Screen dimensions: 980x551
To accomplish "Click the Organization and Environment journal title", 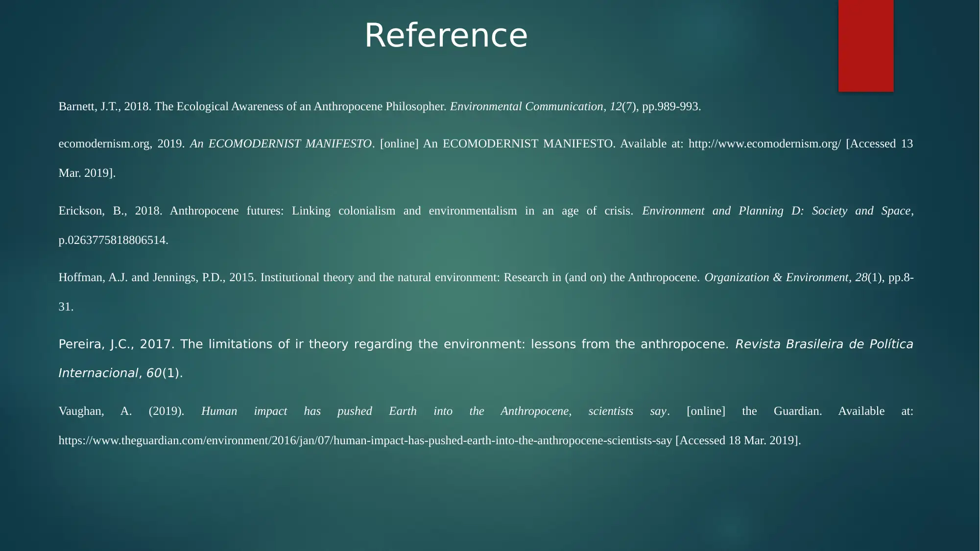I will tap(775, 277).
